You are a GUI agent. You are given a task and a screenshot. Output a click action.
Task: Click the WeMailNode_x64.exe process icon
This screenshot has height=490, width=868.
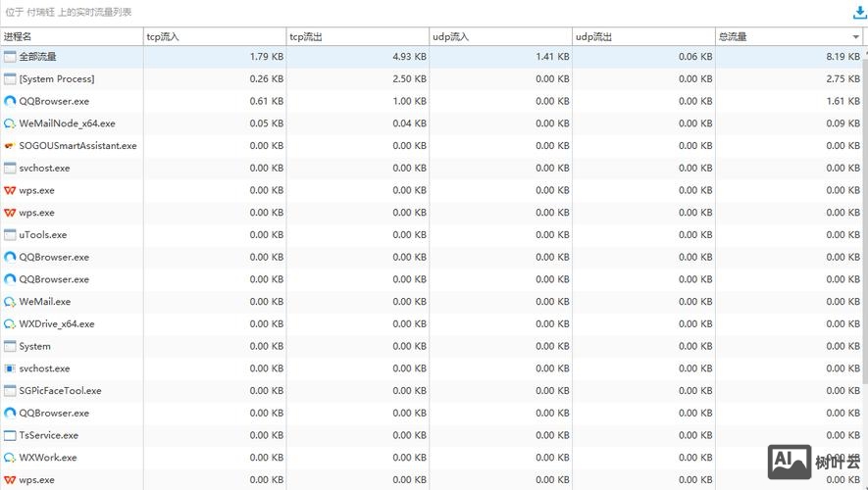coord(10,123)
